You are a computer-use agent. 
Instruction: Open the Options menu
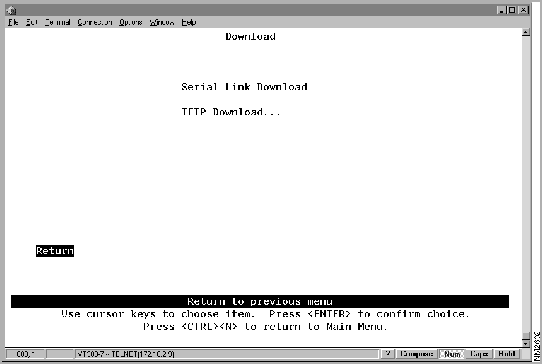point(131,22)
